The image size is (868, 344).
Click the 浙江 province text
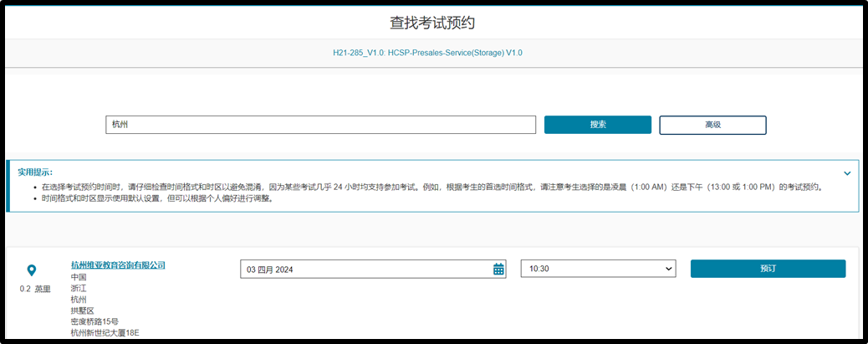click(79, 288)
